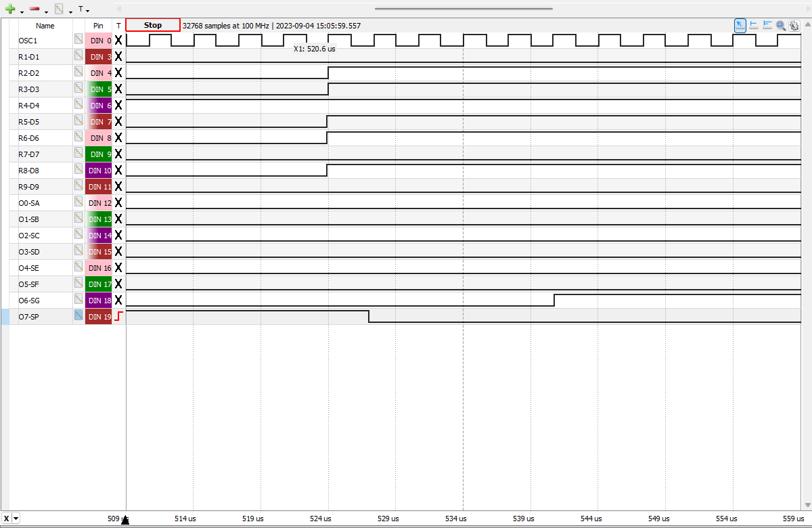Click the edit icon for R3-D3 row
Viewport: 812px width, 528px height.
coord(78,89)
